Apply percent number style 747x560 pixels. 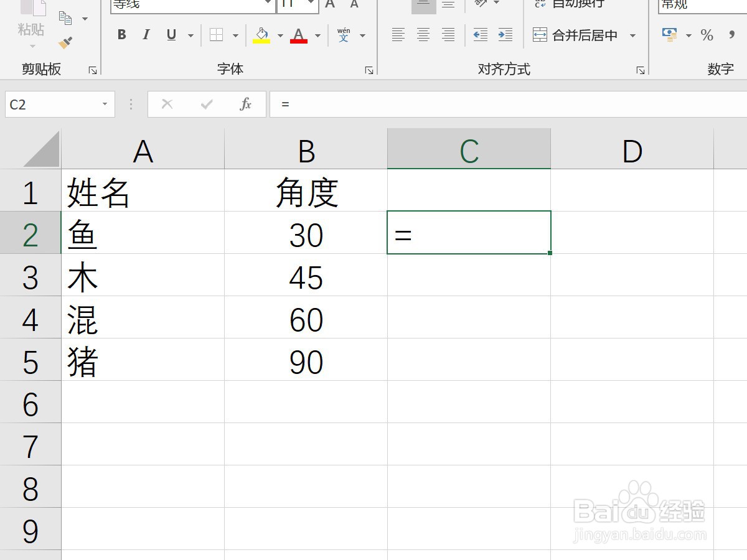tap(707, 35)
